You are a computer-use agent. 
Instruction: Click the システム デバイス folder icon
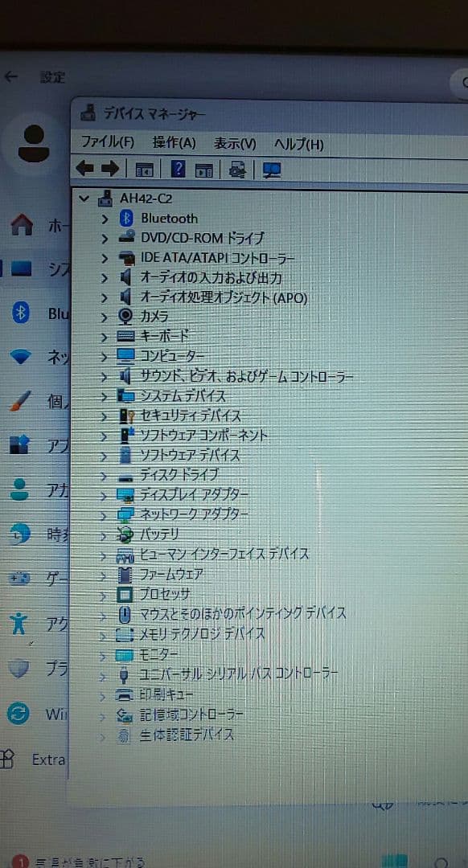point(126,395)
